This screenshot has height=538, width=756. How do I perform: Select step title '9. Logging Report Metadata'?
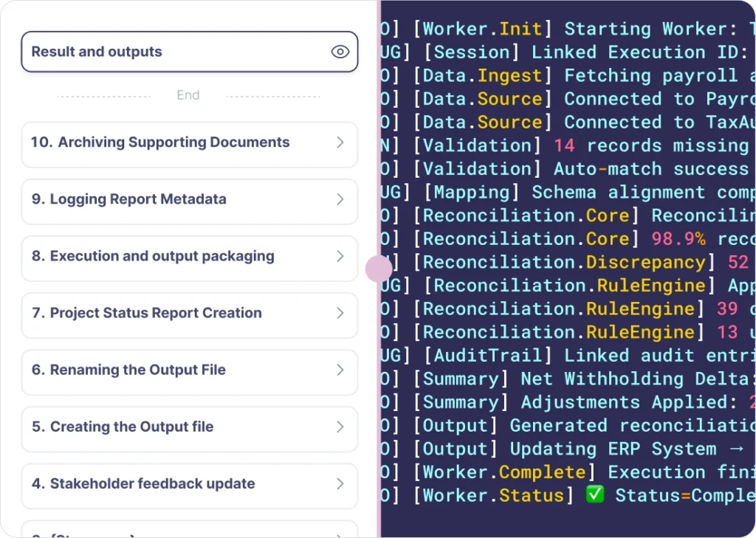point(128,199)
